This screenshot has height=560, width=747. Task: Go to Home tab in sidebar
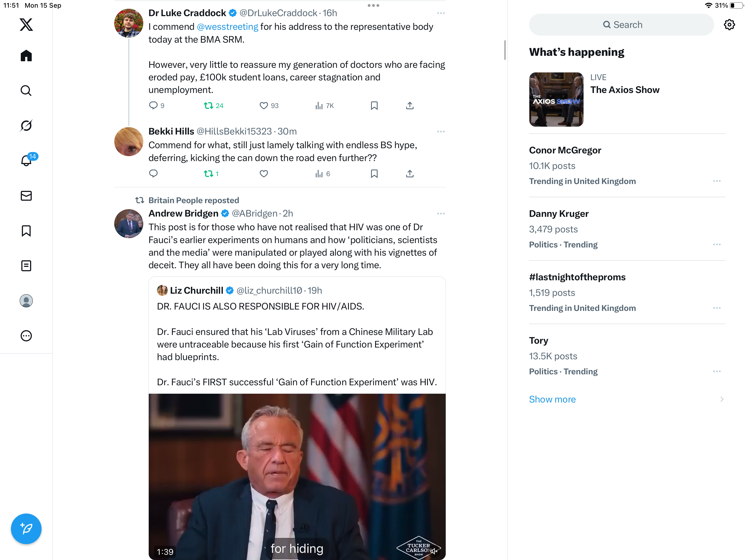pyautogui.click(x=26, y=56)
